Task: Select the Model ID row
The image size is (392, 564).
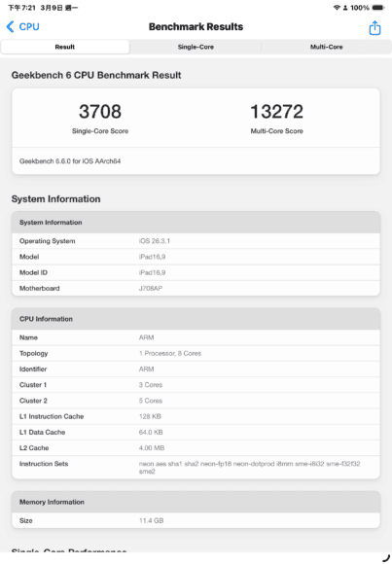Action: tap(196, 272)
